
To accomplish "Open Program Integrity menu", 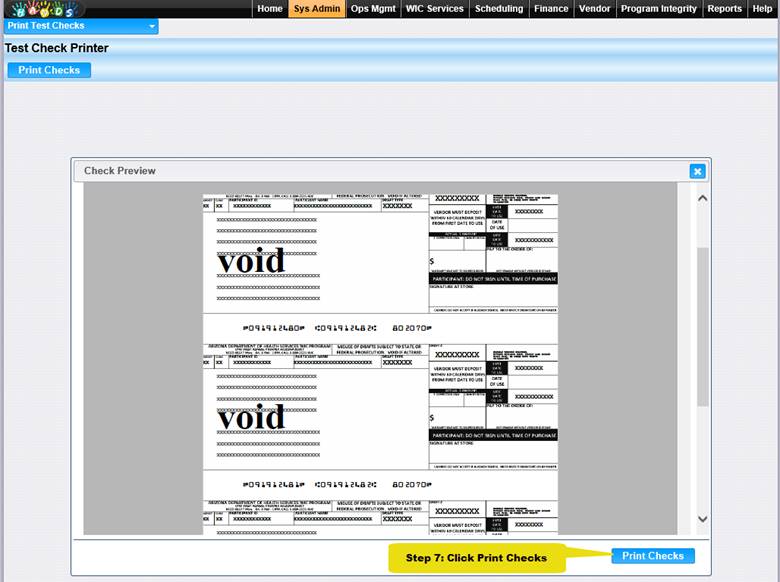I will click(x=659, y=9).
